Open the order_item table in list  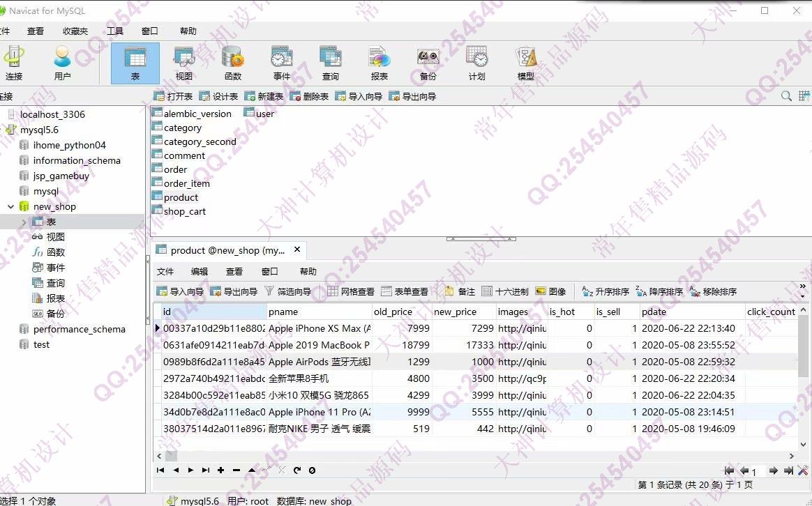click(x=186, y=184)
